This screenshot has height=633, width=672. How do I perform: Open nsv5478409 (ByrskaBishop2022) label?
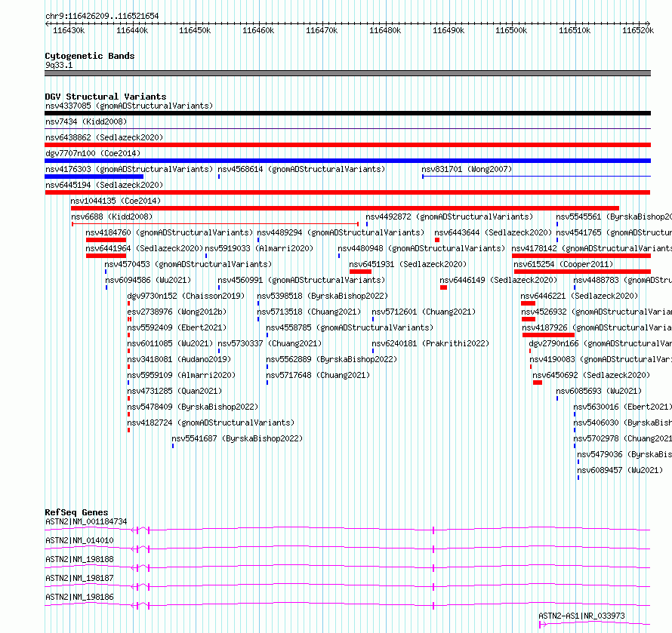(x=193, y=407)
